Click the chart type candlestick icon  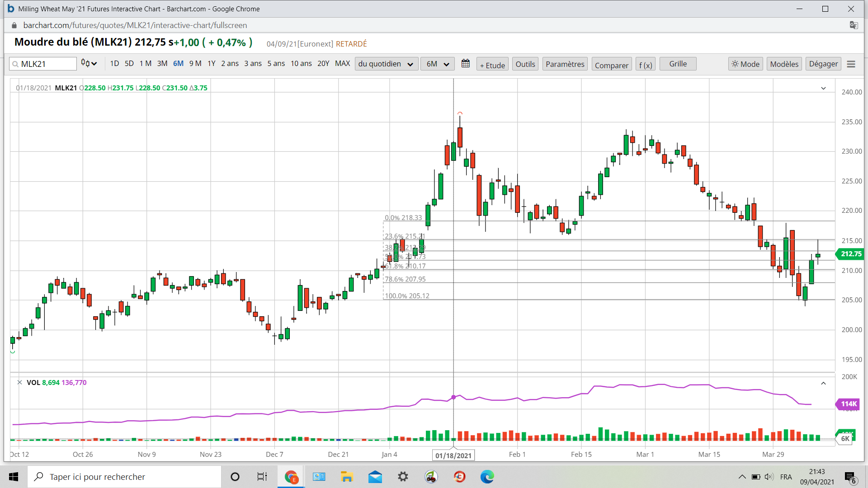[x=89, y=64]
